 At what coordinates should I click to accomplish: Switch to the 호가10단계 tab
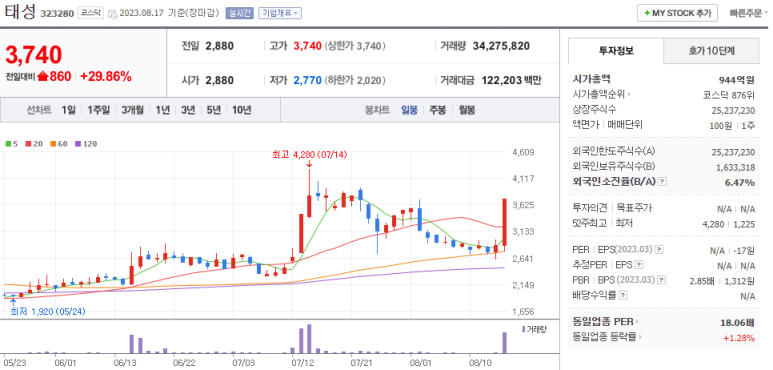pyautogui.click(x=711, y=50)
